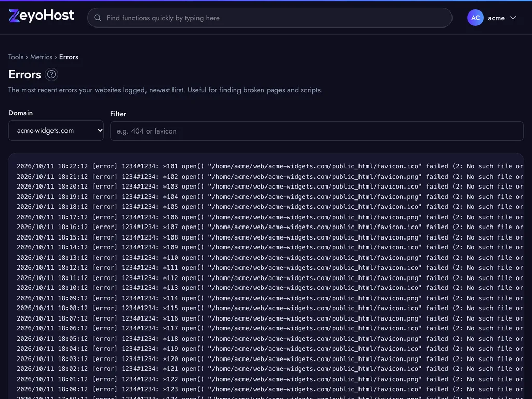
Task: Select log line timestamped 18:04:12
Action: click(x=270, y=349)
